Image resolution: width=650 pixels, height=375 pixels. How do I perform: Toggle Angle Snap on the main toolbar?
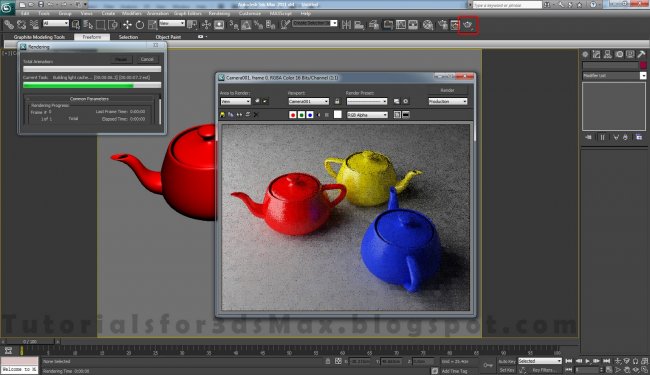[x=246, y=25]
